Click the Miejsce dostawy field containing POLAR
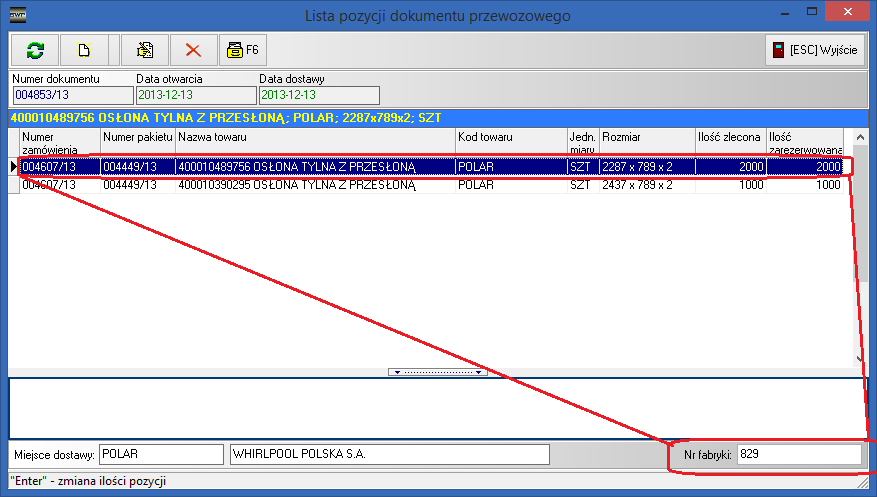The height and width of the screenshot is (497, 877). click(161, 455)
